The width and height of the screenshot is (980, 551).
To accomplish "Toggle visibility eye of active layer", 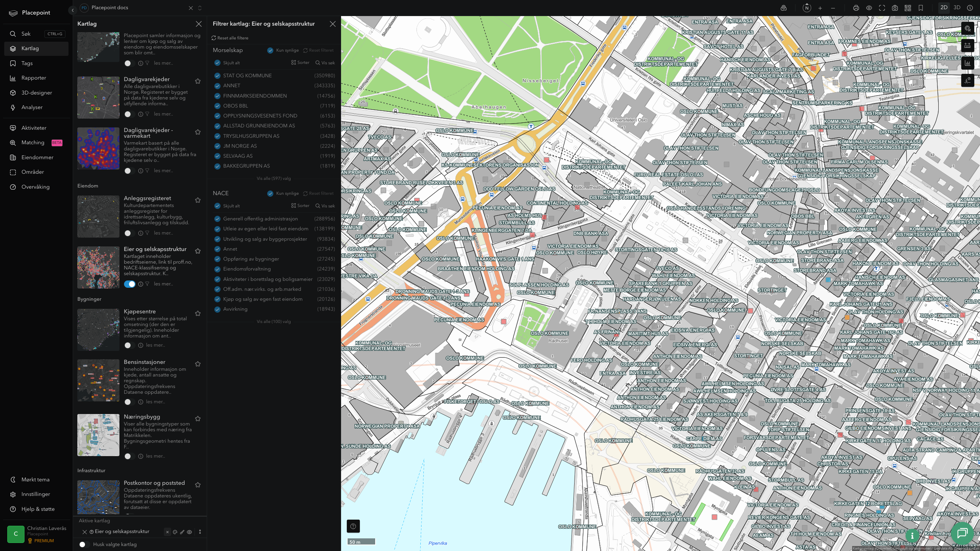I will tap(189, 532).
